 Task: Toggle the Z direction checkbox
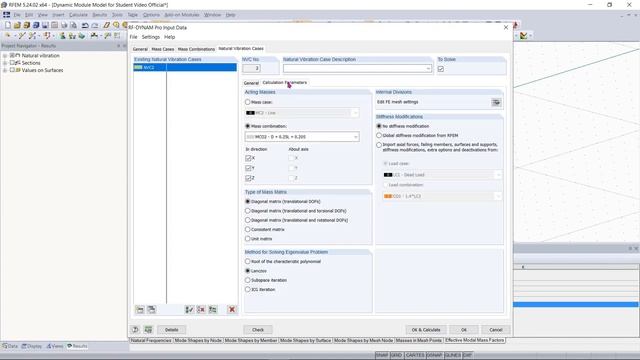click(x=248, y=178)
